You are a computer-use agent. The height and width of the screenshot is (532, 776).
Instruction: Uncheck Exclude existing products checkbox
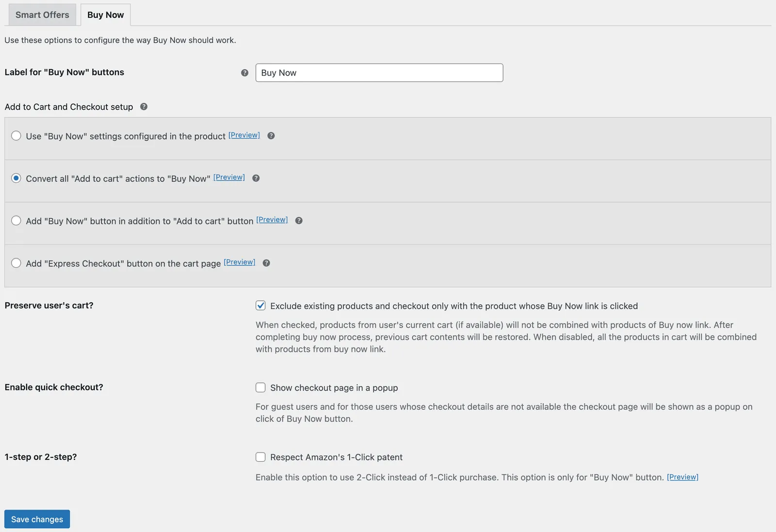click(260, 306)
